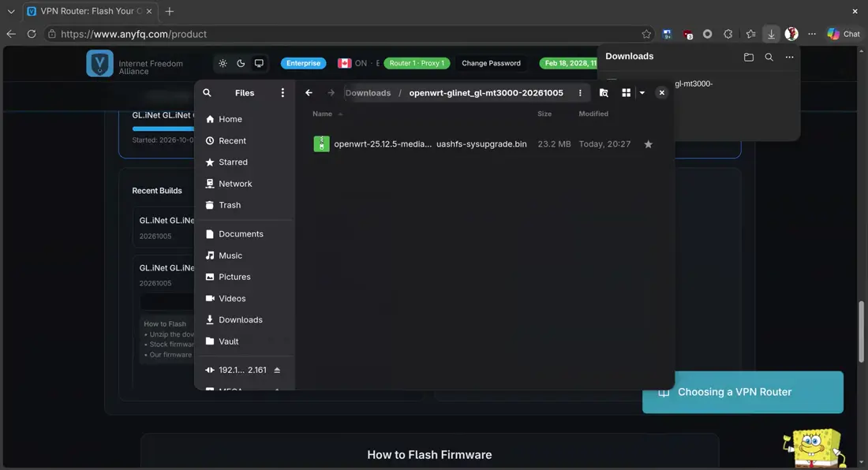Eject the 192.1... 2.161 network mount

click(277, 370)
